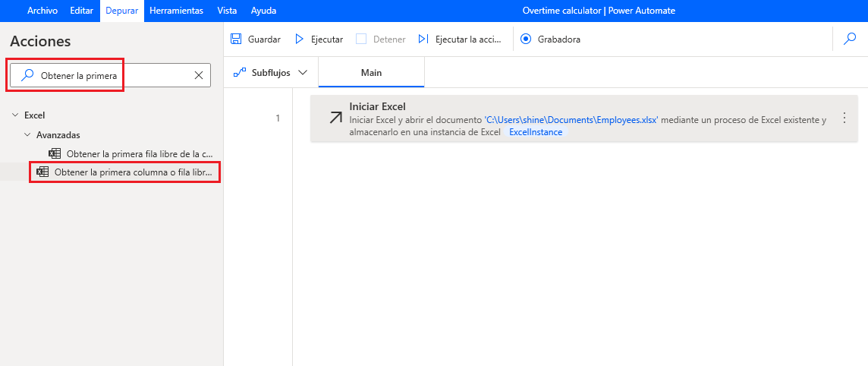868x366 pixels.
Task: Click the Ejecutar play icon
Action: (x=300, y=39)
